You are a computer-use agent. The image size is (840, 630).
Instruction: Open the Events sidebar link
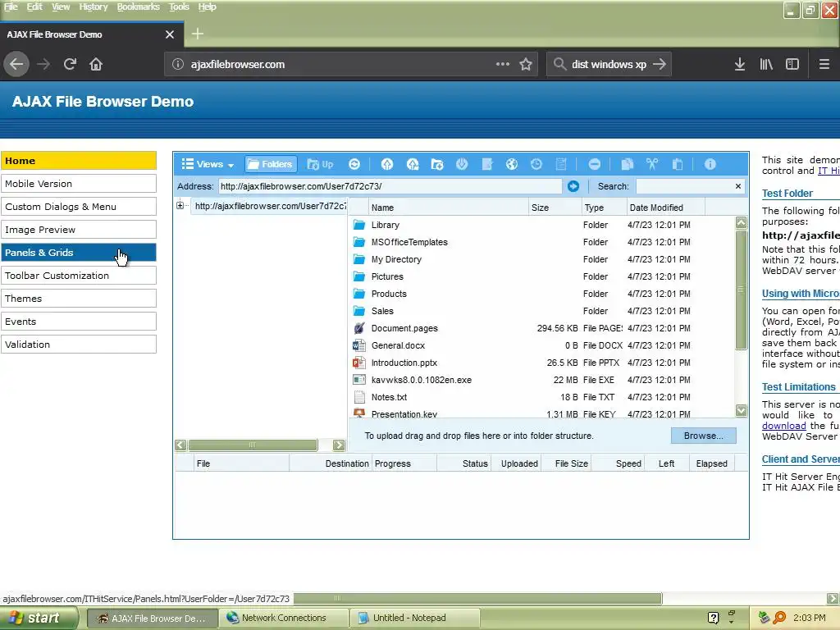click(x=79, y=322)
